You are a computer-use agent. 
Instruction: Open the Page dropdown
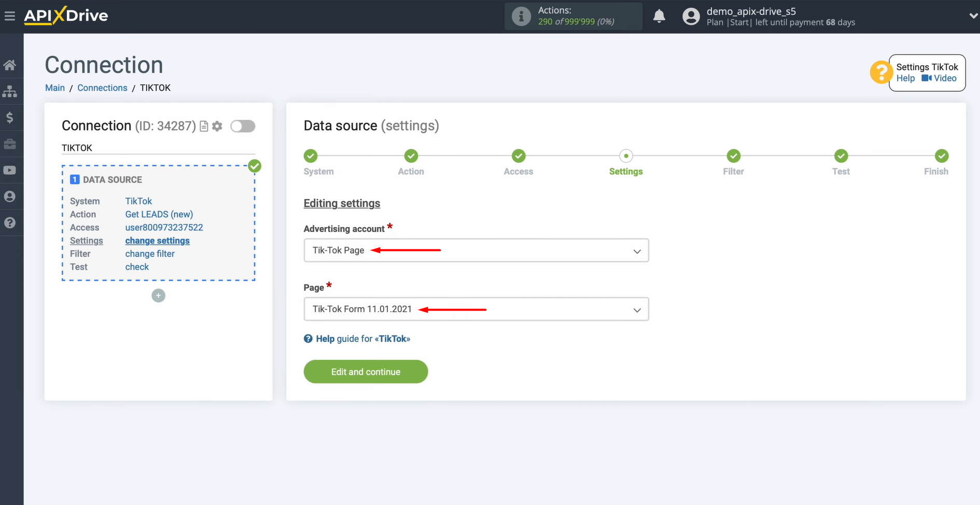tap(476, 309)
